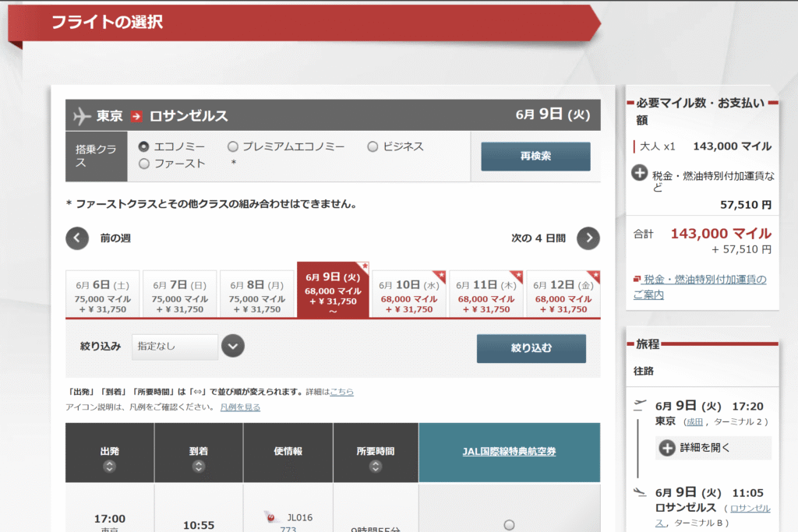The width and height of the screenshot is (798, 532).
Task: Click the 再検索 button
Action: click(x=535, y=156)
